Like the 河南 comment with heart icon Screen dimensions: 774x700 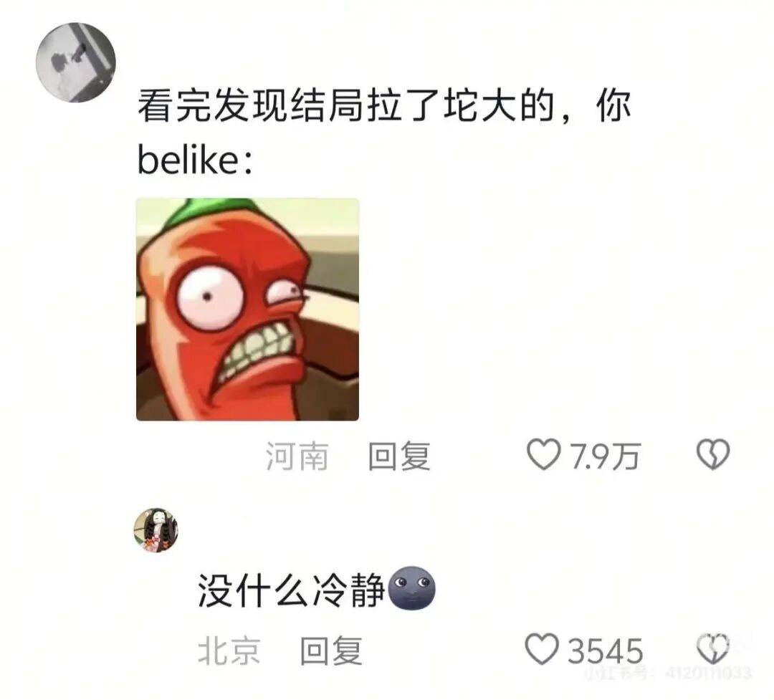coord(543,454)
